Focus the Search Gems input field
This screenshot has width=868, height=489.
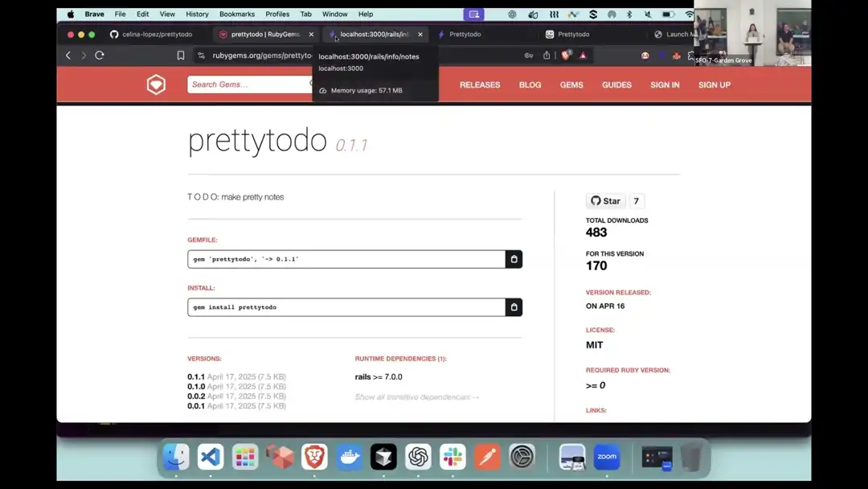[x=249, y=84]
